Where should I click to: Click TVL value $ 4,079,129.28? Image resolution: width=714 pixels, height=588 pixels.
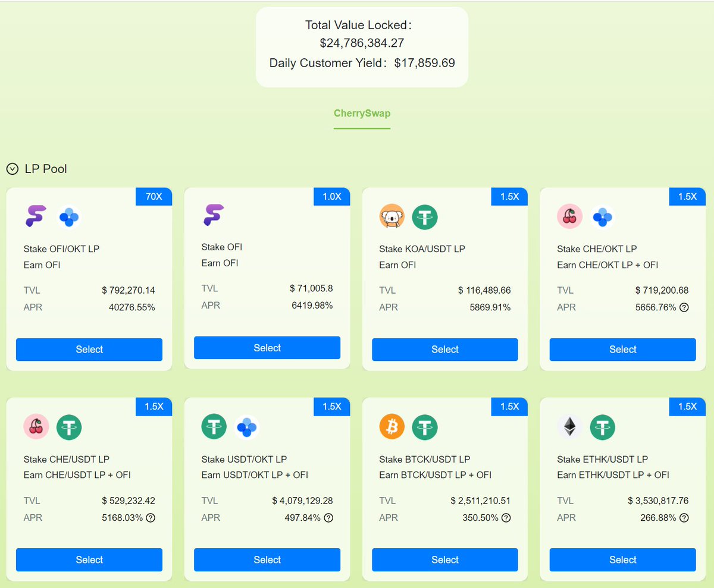pos(302,501)
